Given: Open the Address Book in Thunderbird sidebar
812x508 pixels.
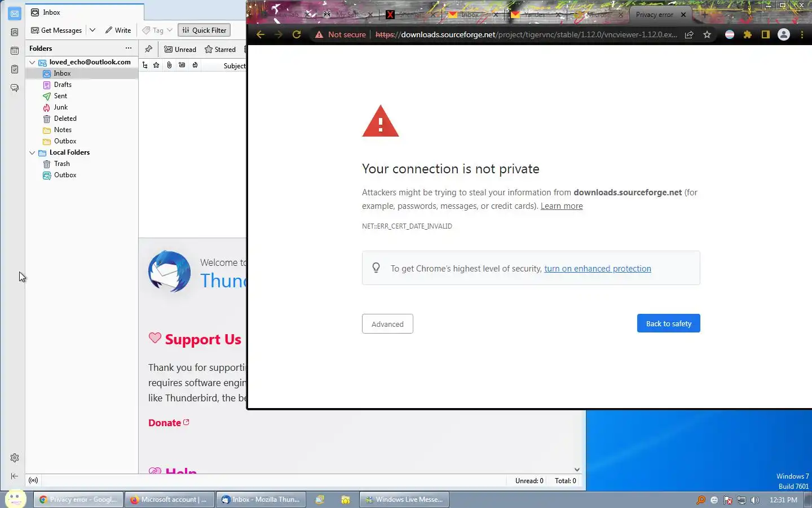Looking at the screenshot, I should tap(15, 32).
